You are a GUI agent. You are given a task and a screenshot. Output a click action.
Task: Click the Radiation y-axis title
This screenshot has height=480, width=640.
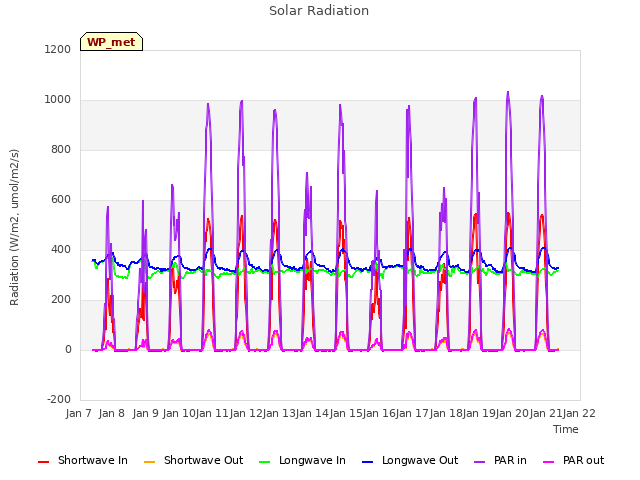click(x=14, y=227)
